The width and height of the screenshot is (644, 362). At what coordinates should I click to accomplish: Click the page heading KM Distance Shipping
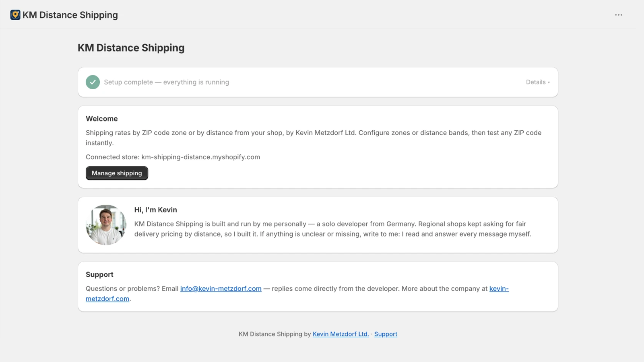(x=131, y=48)
